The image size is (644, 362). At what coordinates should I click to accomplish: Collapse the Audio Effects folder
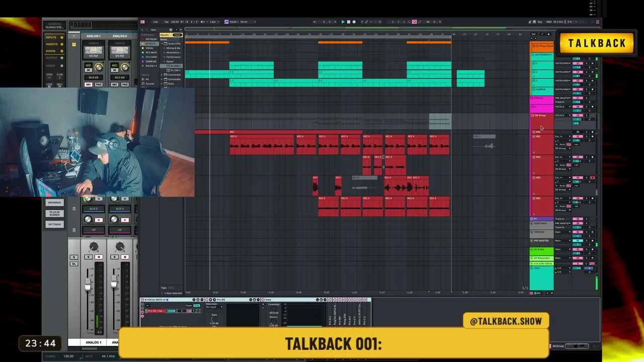click(x=162, y=44)
